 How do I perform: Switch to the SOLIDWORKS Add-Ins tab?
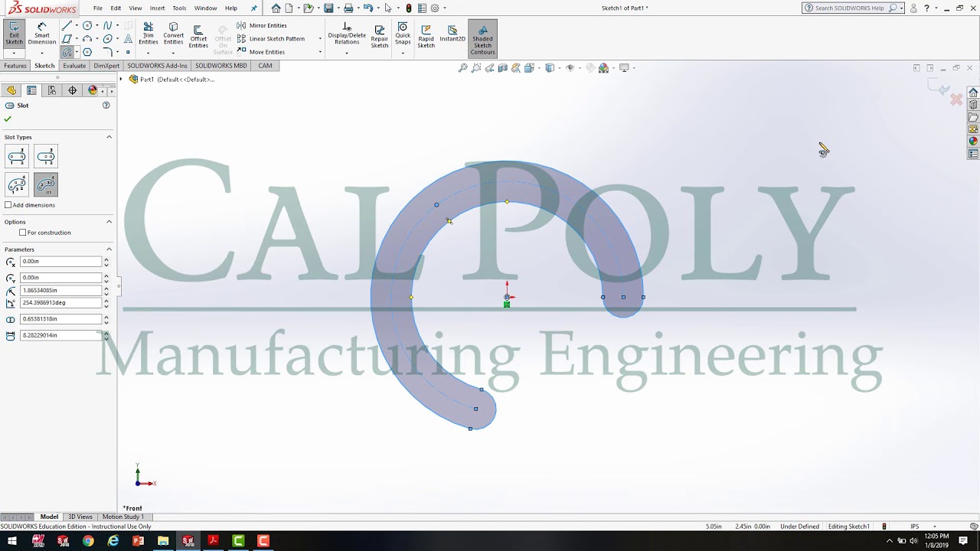click(x=157, y=66)
